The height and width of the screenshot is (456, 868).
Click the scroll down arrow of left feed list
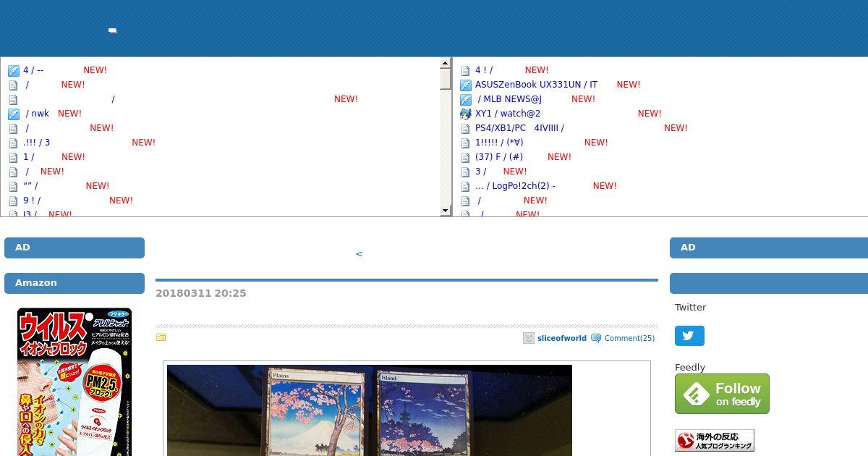pyautogui.click(x=446, y=211)
